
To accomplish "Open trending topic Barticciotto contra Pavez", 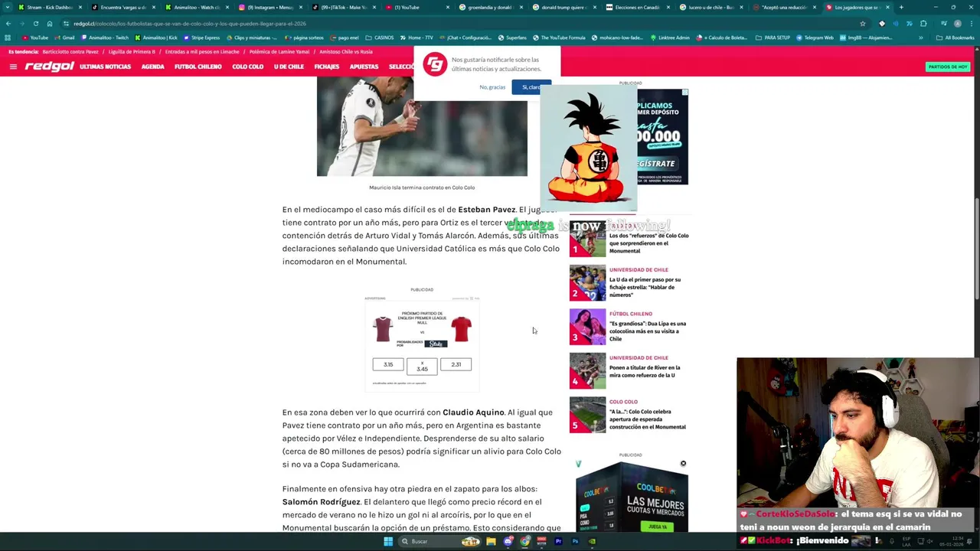I will [70, 52].
